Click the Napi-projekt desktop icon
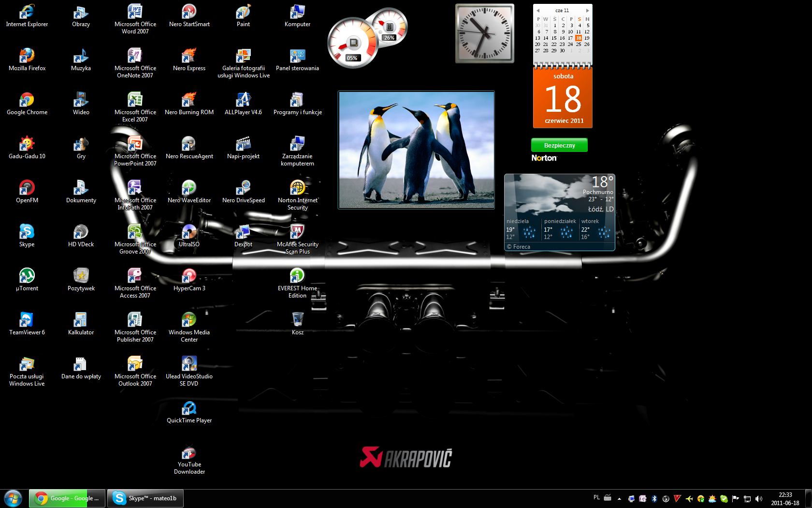The width and height of the screenshot is (812, 508). [244, 148]
